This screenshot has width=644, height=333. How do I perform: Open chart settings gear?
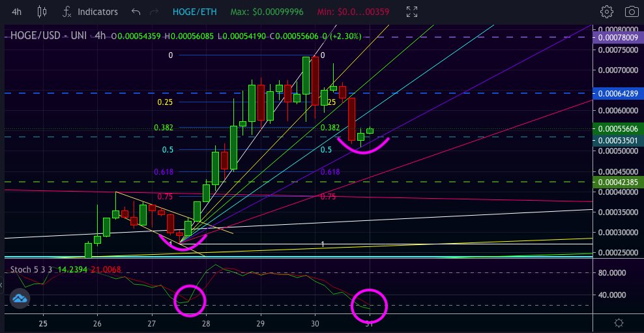click(x=607, y=12)
